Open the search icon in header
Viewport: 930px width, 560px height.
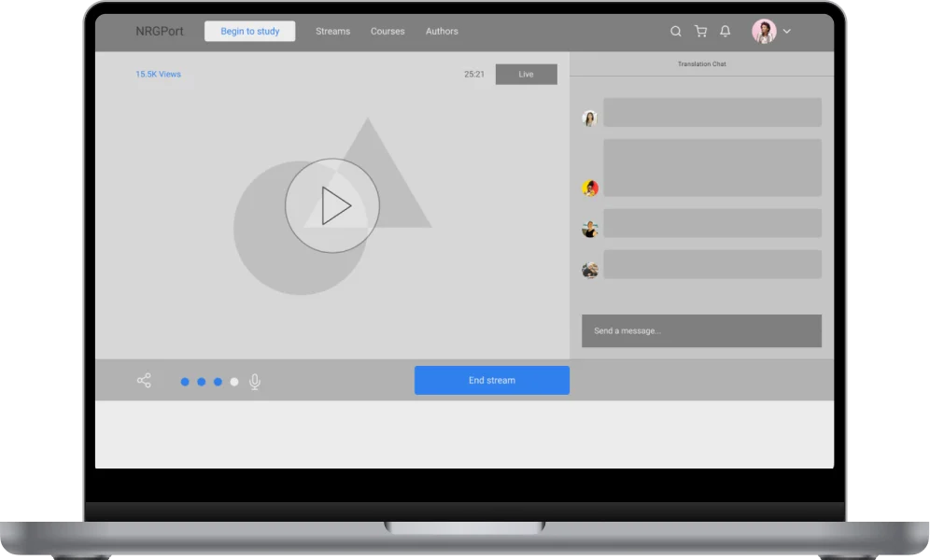click(x=675, y=32)
